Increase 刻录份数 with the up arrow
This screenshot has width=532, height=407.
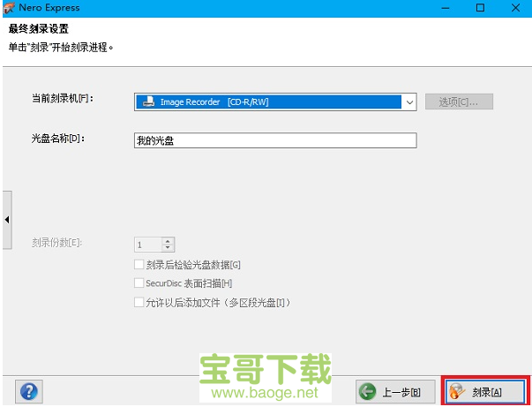click(168, 241)
